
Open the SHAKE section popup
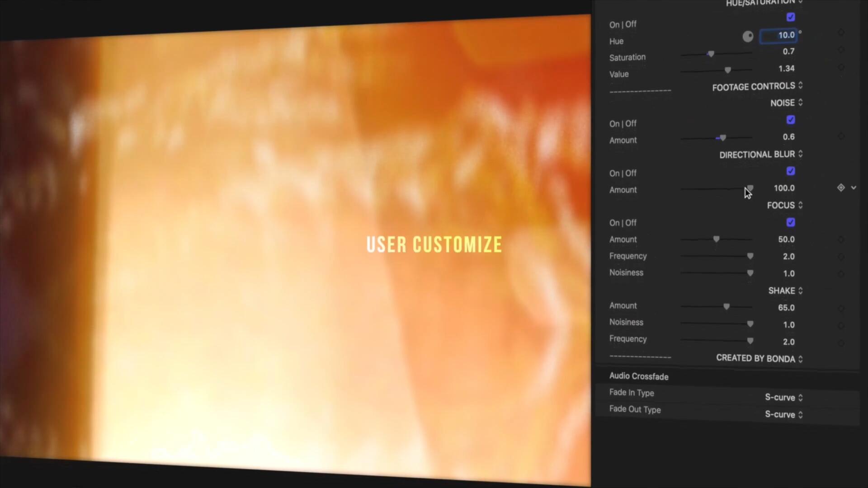[x=786, y=291]
